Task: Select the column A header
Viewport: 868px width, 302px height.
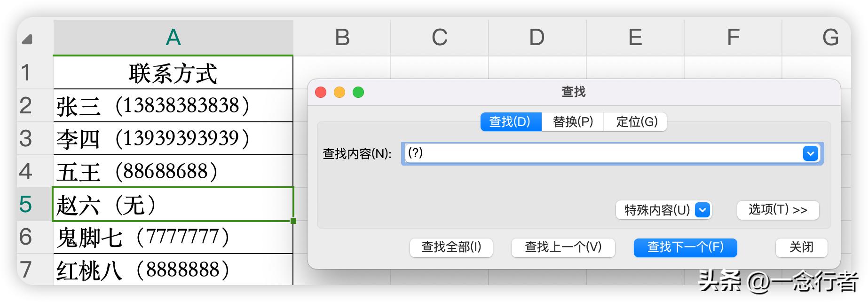Action: coord(173,38)
